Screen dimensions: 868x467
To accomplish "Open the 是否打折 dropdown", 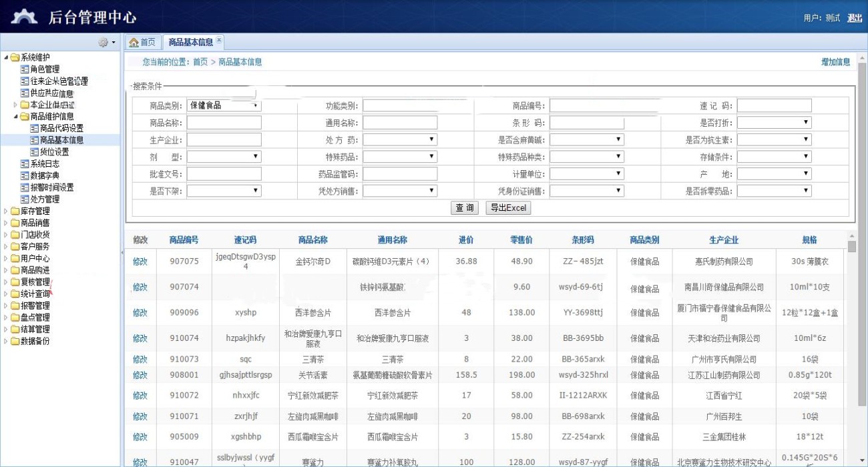I will click(775, 123).
